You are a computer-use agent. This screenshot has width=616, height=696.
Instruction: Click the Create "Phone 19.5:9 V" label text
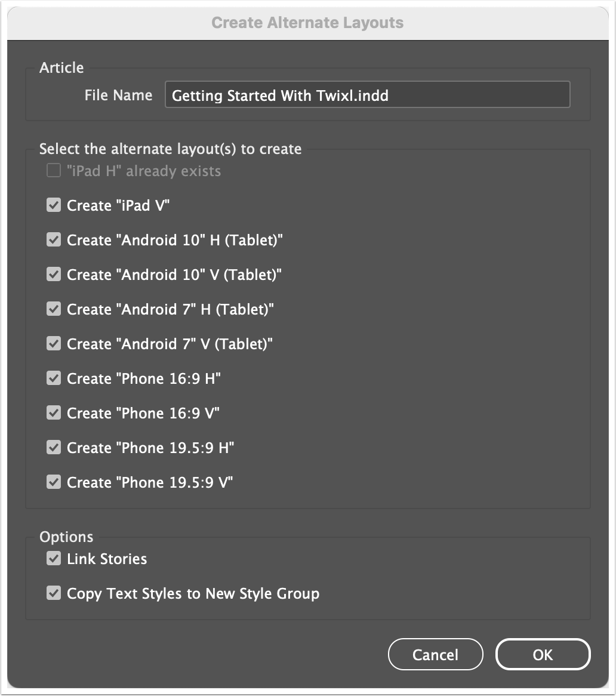150,482
